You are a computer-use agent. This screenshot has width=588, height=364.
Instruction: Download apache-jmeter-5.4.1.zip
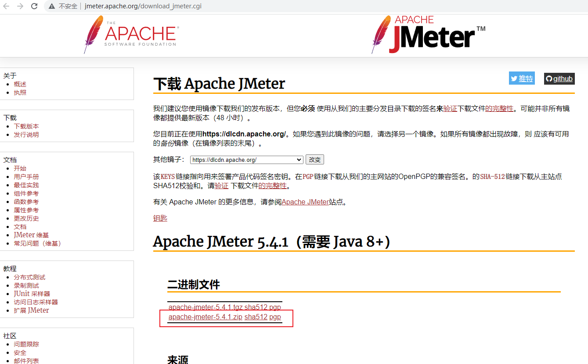pyautogui.click(x=206, y=317)
